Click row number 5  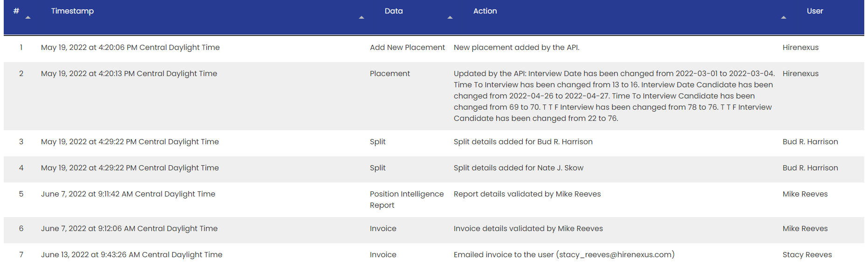[x=21, y=194]
